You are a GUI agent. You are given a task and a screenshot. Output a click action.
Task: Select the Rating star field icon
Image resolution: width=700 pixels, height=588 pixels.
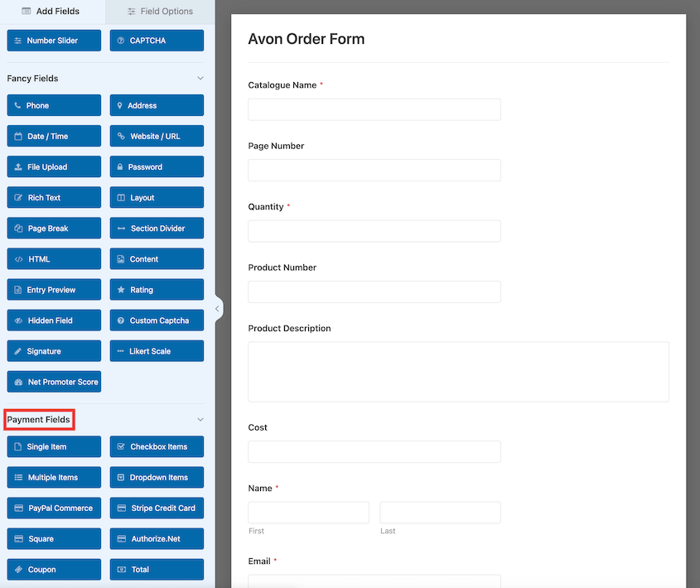(121, 289)
